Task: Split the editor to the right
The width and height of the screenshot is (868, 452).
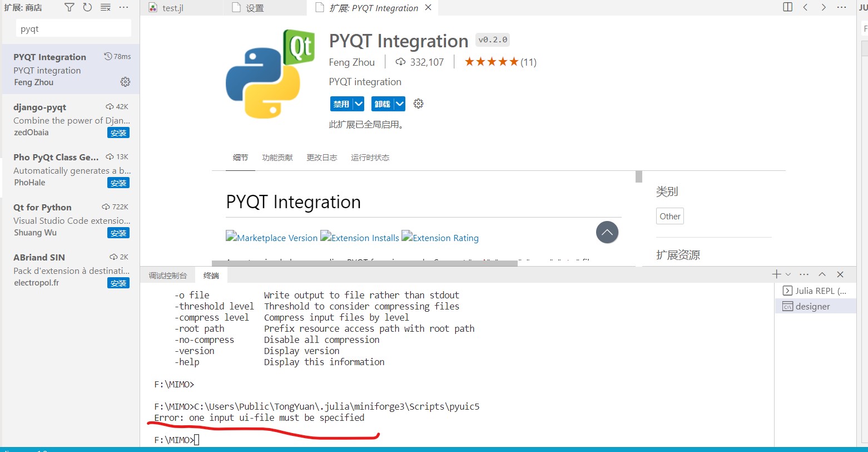Action: pos(788,7)
